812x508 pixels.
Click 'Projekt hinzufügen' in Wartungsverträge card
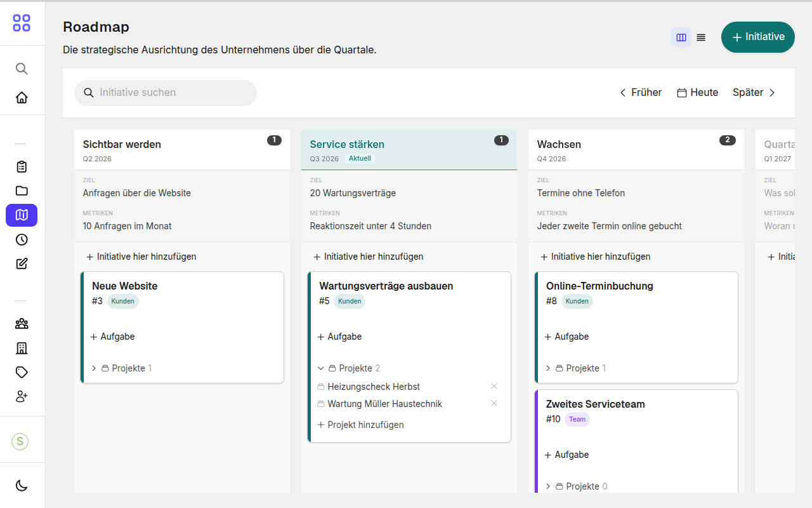point(361,425)
